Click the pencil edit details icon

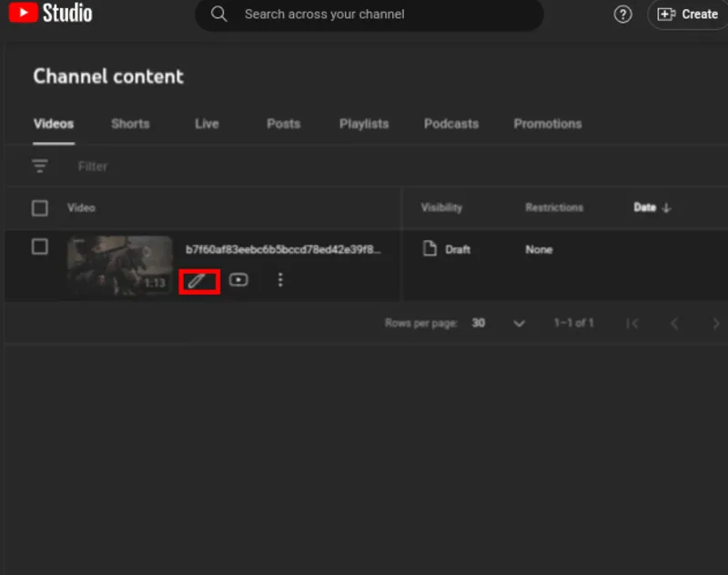[197, 281]
